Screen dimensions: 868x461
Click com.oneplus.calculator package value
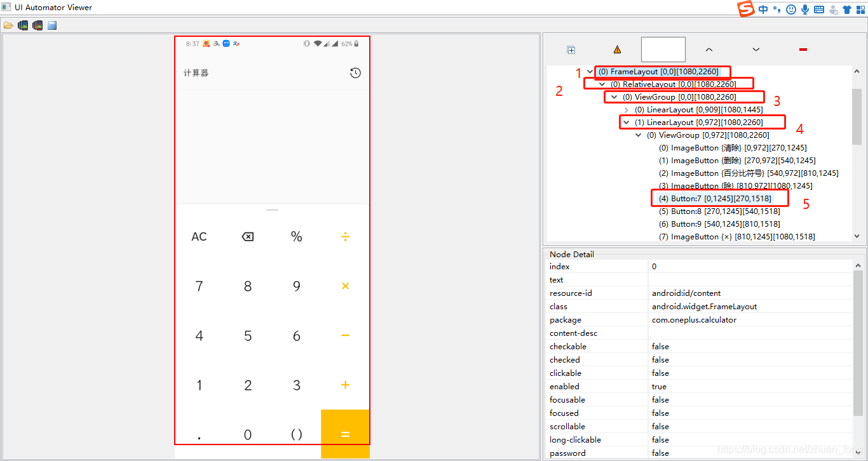click(694, 320)
